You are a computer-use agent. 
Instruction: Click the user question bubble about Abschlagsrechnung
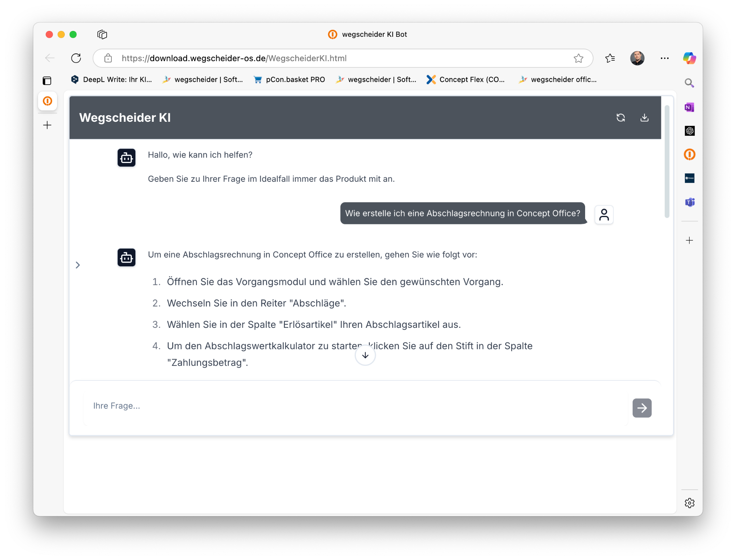[x=463, y=213]
